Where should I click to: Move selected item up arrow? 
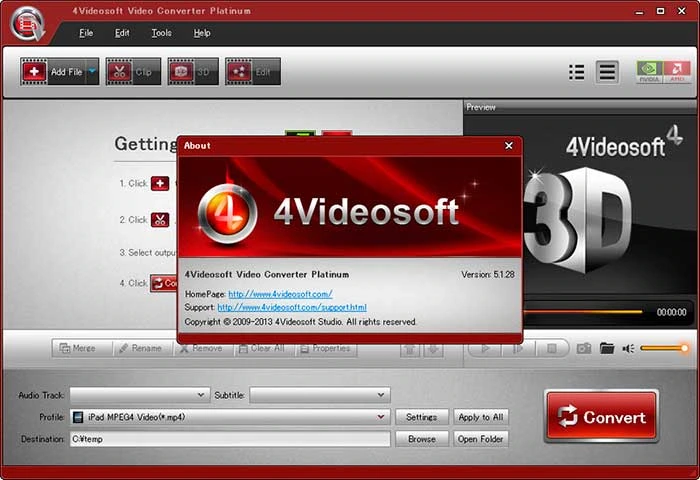(x=410, y=349)
